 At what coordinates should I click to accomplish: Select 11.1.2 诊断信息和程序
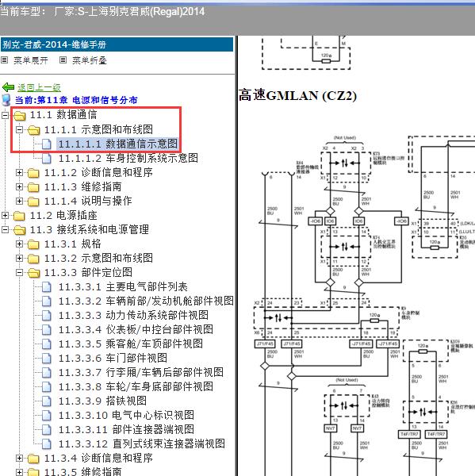pyautogui.click(x=98, y=172)
